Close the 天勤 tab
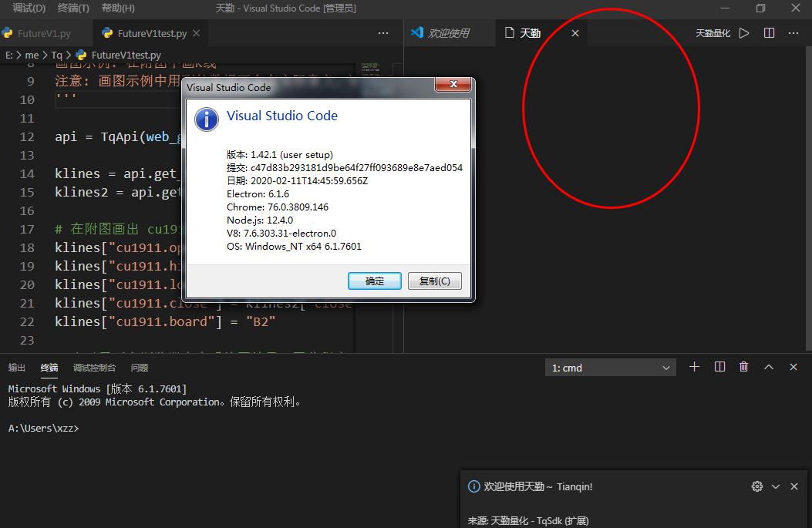The width and height of the screenshot is (812, 528). 575,33
